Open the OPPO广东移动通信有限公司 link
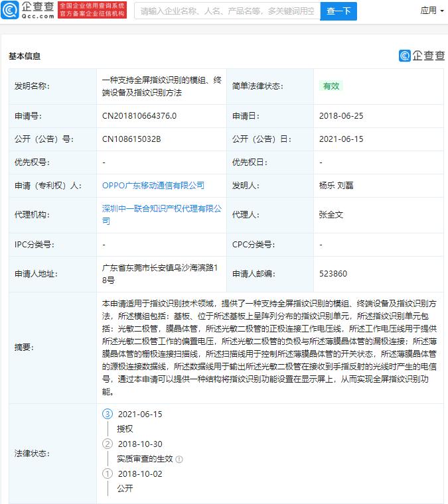 [153, 186]
